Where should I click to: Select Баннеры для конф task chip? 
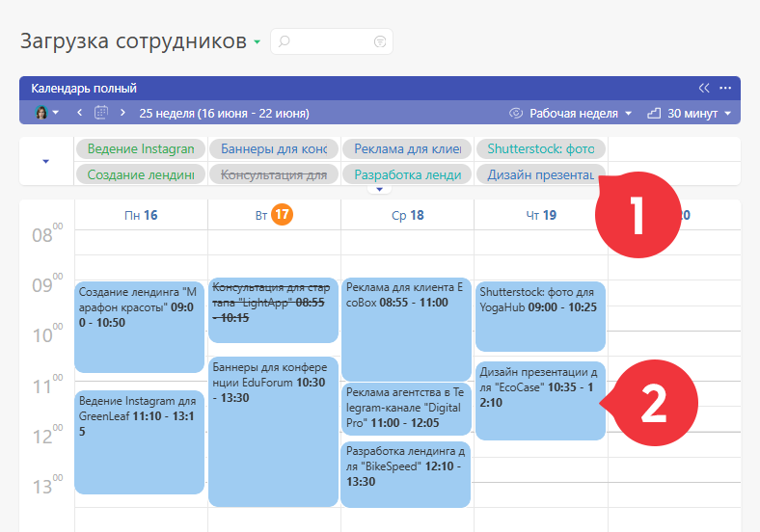pyautogui.click(x=274, y=148)
